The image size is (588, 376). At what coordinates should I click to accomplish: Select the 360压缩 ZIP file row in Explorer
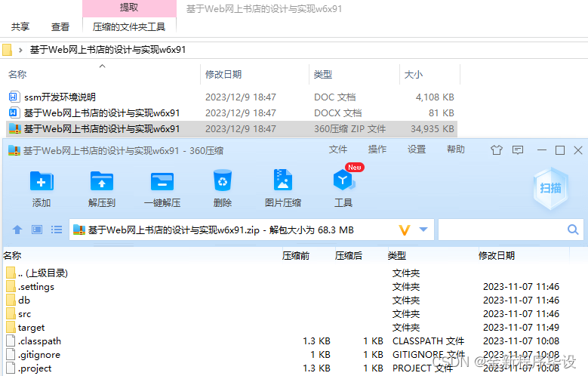click(232, 128)
